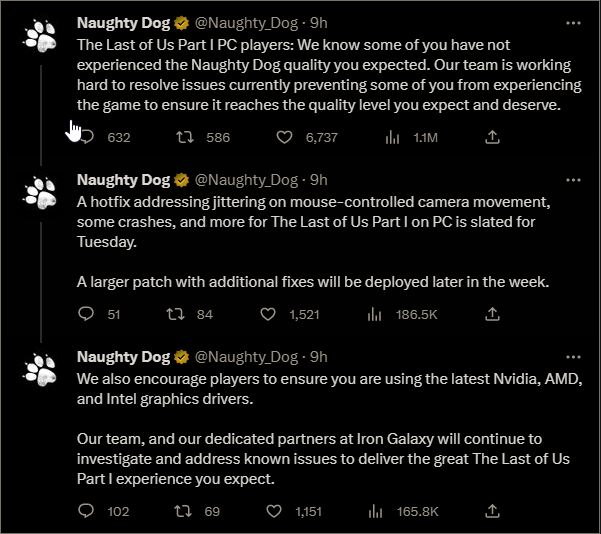
Task: Share the hotfix tweet about Tuesday
Action: coord(493,314)
